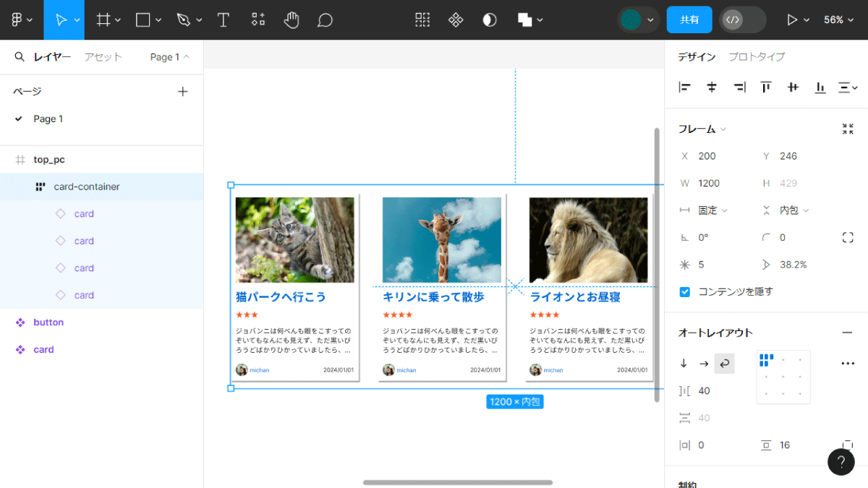Click the create component icon
The image size is (868, 488).
click(x=456, y=20)
